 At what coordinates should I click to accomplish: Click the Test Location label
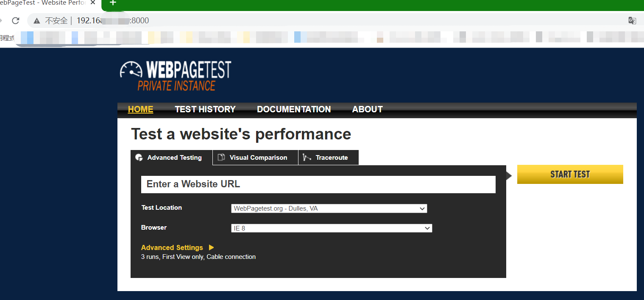click(162, 208)
